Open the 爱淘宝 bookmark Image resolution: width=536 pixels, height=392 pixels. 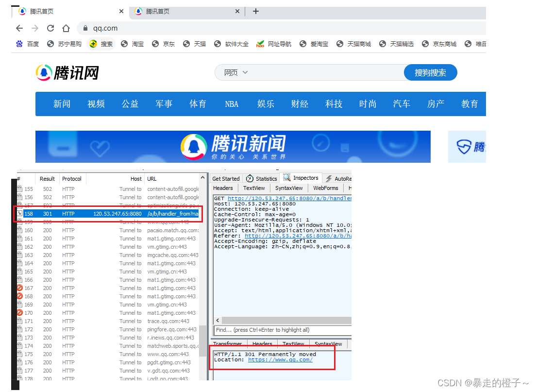(x=314, y=44)
